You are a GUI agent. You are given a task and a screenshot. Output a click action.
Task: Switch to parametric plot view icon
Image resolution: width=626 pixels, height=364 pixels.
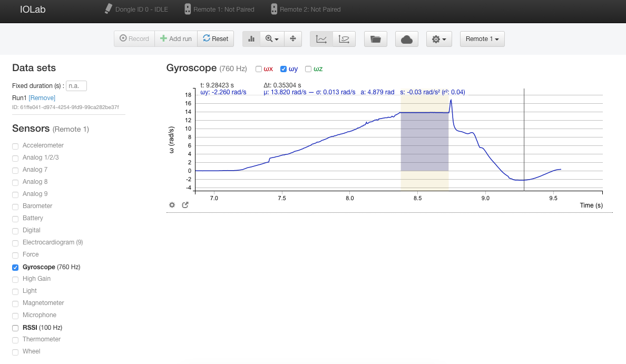tap(344, 38)
